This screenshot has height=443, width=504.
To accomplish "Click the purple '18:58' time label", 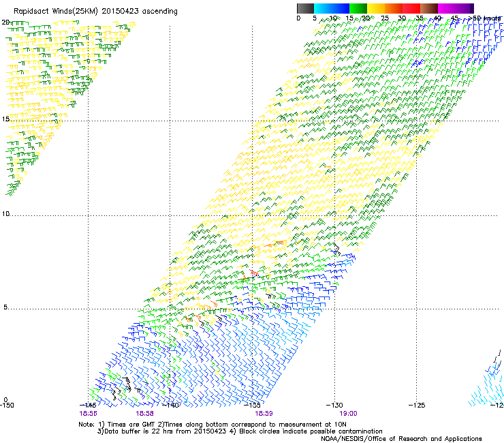I will tap(144, 414).
